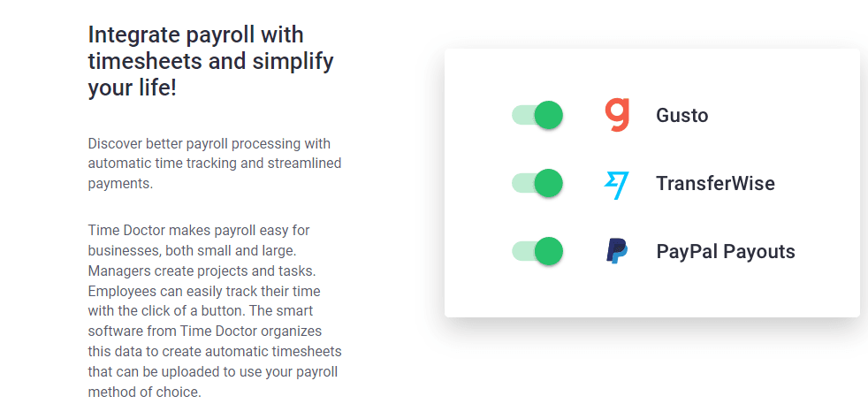
Task: Turn off the Gusto integration toggle
Action: click(x=537, y=115)
